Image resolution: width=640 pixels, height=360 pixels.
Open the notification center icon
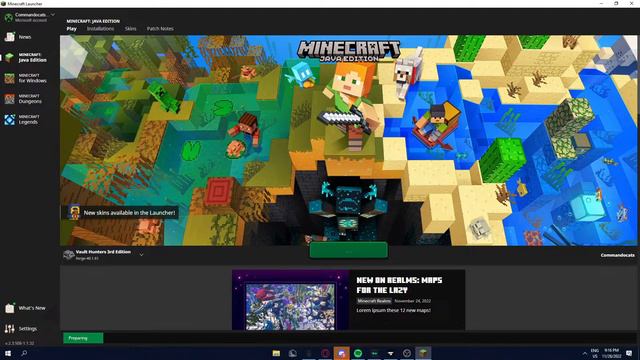click(629, 353)
